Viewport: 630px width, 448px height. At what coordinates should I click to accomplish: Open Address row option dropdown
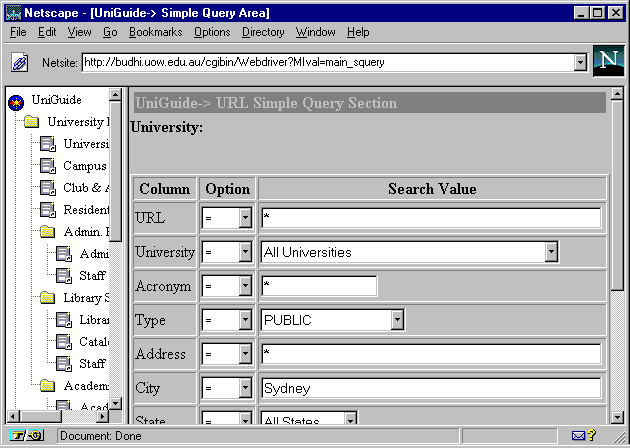245,354
